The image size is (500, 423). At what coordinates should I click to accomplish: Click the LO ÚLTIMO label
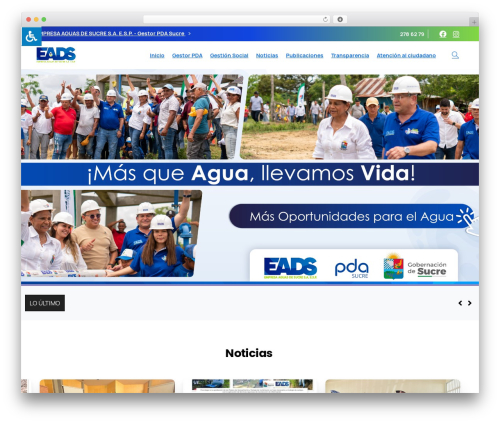(x=45, y=303)
